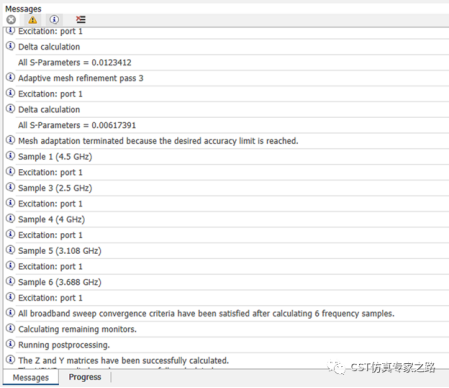Click info icon beside 'Calculating remaining monitors.'

[x=10, y=328]
